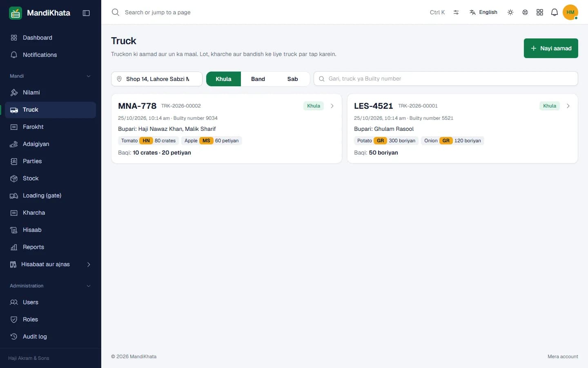Open Notifications from the sidebar

point(50,55)
